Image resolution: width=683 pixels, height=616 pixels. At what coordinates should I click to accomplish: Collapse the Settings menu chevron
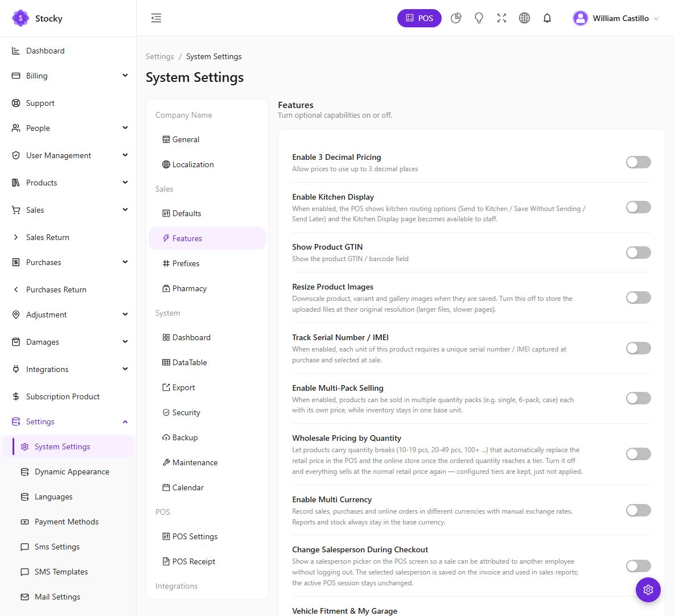pos(125,421)
